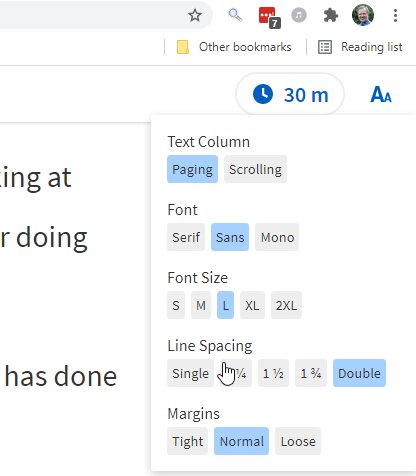Image resolution: width=416 pixels, height=476 pixels.
Task: Choose the Mono font option
Action: pyautogui.click(x=277, y=237)
